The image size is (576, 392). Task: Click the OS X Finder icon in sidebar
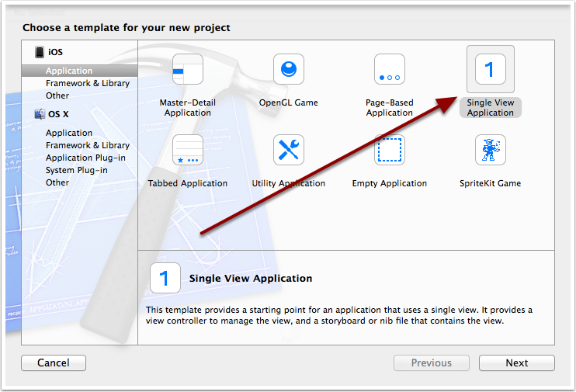[x=39, y=114]
